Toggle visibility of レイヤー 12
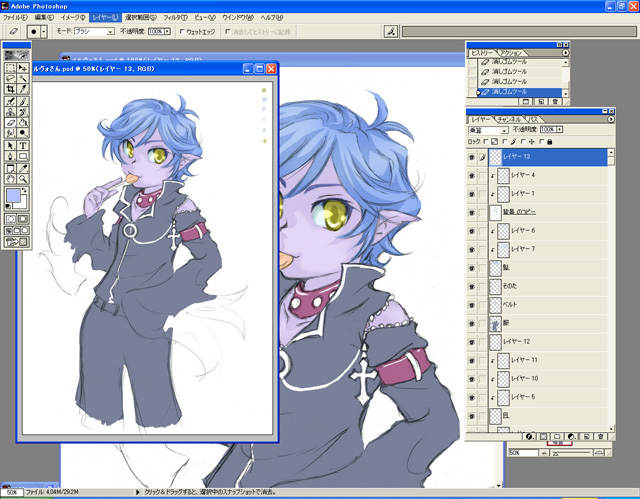 tap(471, 342)
